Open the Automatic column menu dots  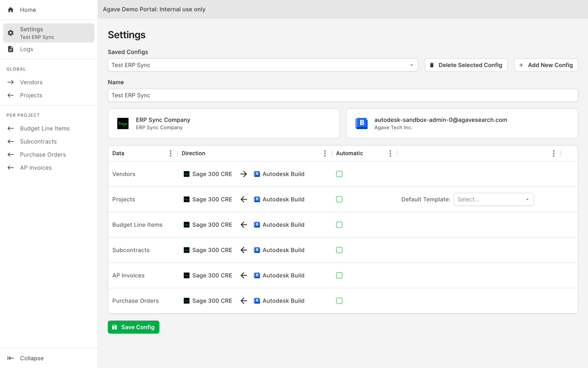390,153
